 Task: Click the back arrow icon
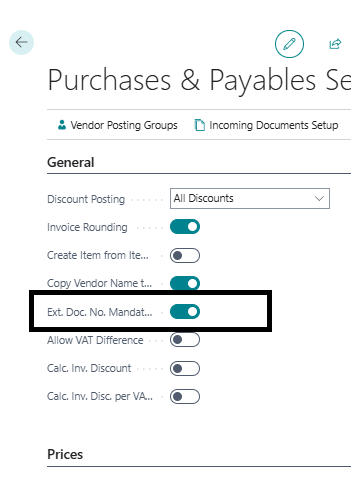pos(21,42)
